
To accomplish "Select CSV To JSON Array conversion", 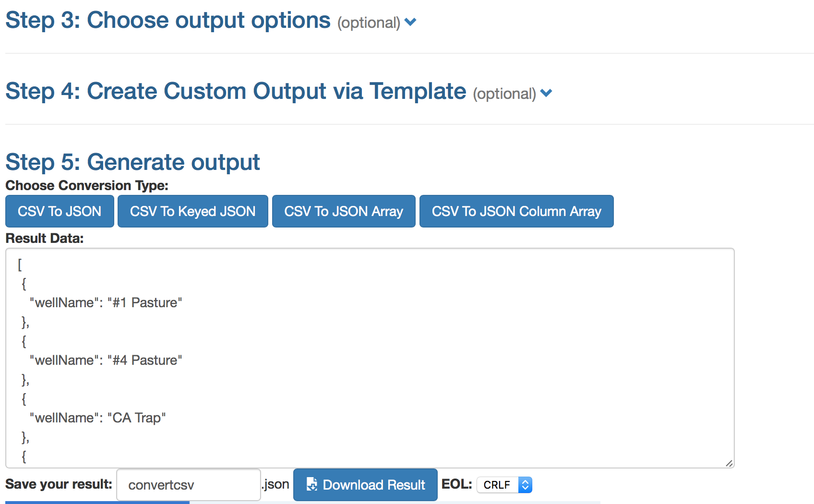I will 343,211.
